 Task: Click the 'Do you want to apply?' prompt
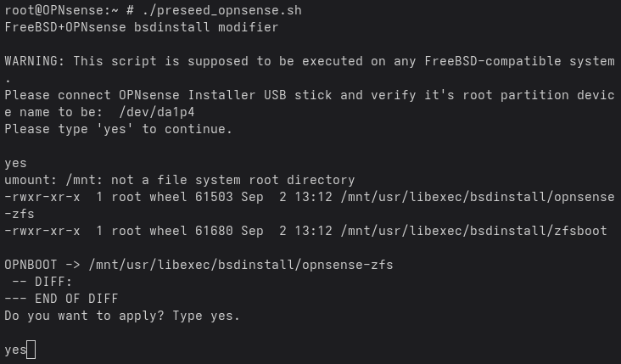[x=84, y=316]
